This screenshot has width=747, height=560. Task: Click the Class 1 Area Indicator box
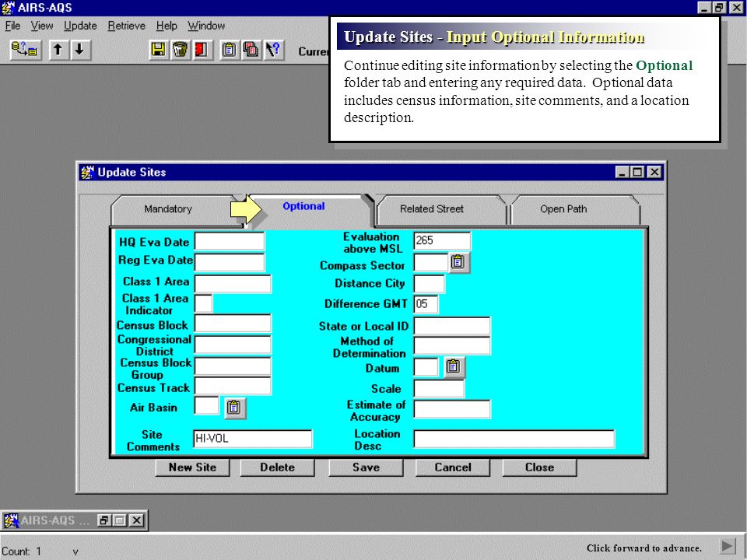[203, 304]
